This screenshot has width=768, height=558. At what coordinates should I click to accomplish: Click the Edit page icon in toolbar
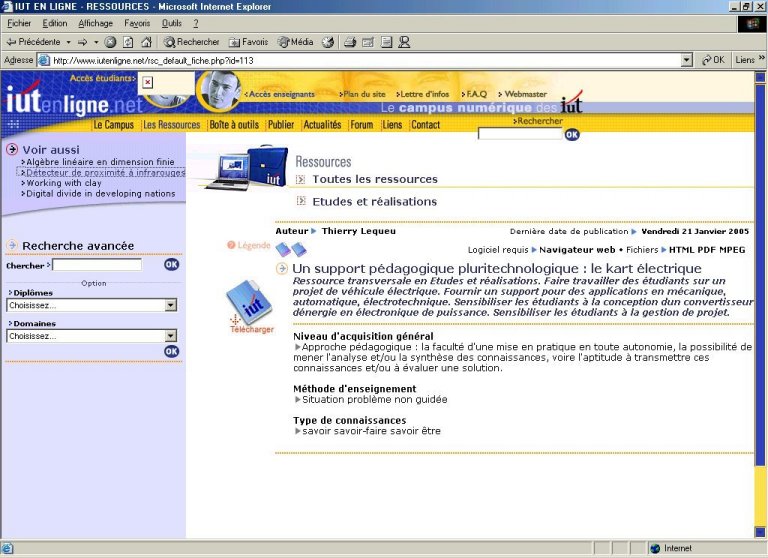point(368,42)
